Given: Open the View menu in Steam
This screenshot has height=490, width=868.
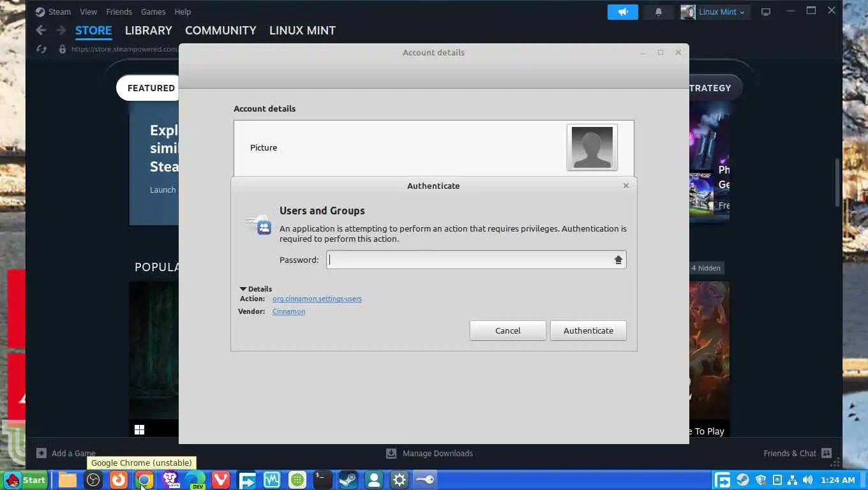Looking at the screenshot, I should click(89, 11).
